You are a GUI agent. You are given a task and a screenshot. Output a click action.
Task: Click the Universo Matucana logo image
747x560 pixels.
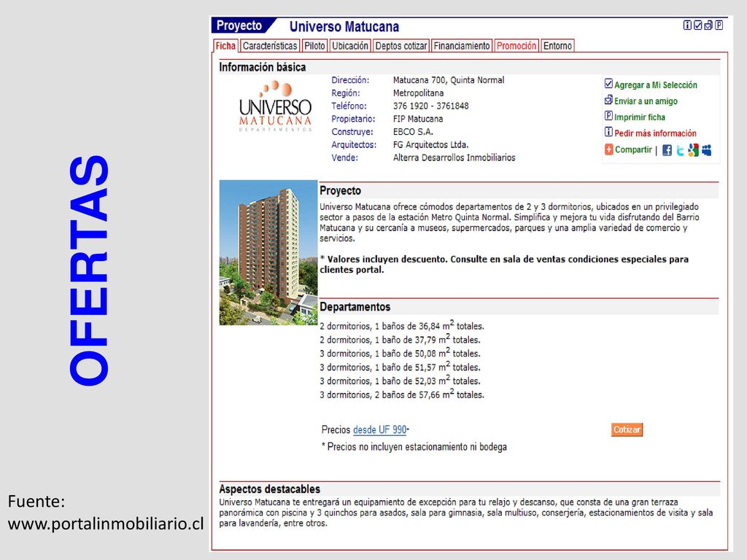[x=275, y=106]
